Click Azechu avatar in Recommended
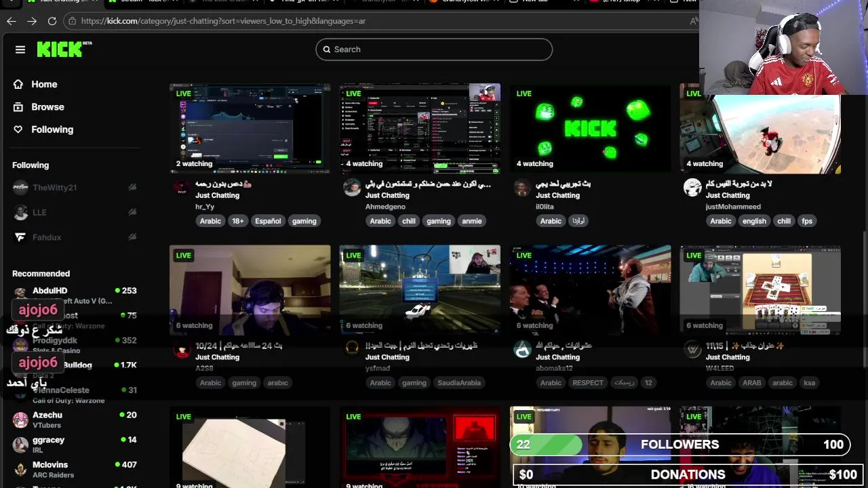This screenshot has width=868, height=488. point(20,420)
